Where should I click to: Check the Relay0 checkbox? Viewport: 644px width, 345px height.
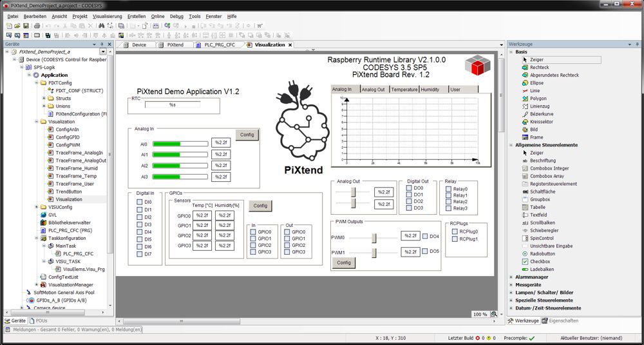click(448, 189)
